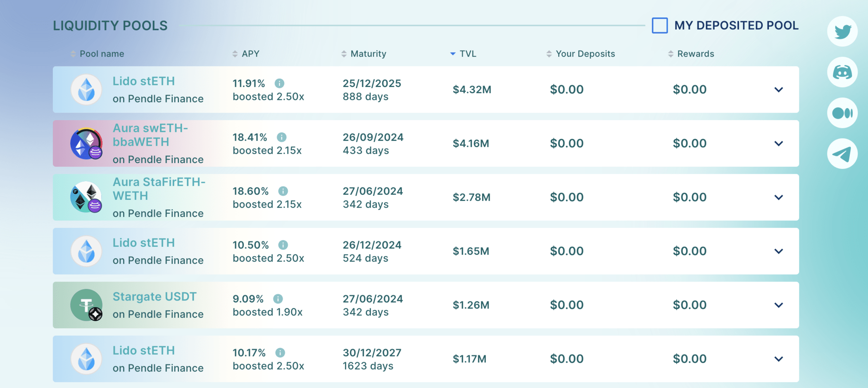Image resolution: width=868 pixels, height=388 pixels.
Task: Open the Aura StaFirETH-WETH pool name
Action: pyautogui.click(x=159, y=189)
